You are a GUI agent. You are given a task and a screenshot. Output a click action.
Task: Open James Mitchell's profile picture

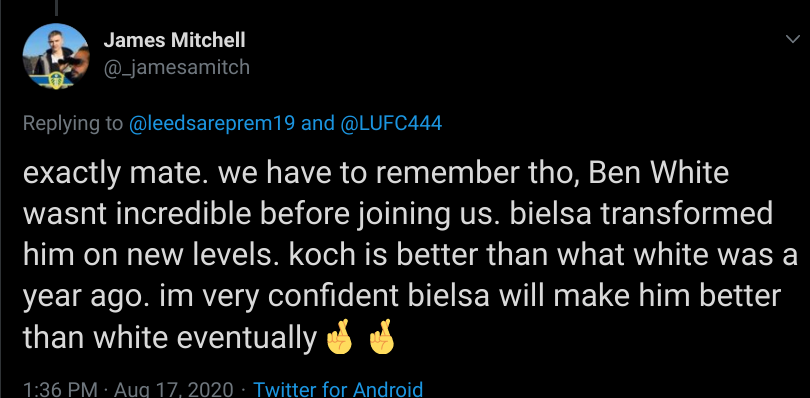tap(56, 56)
